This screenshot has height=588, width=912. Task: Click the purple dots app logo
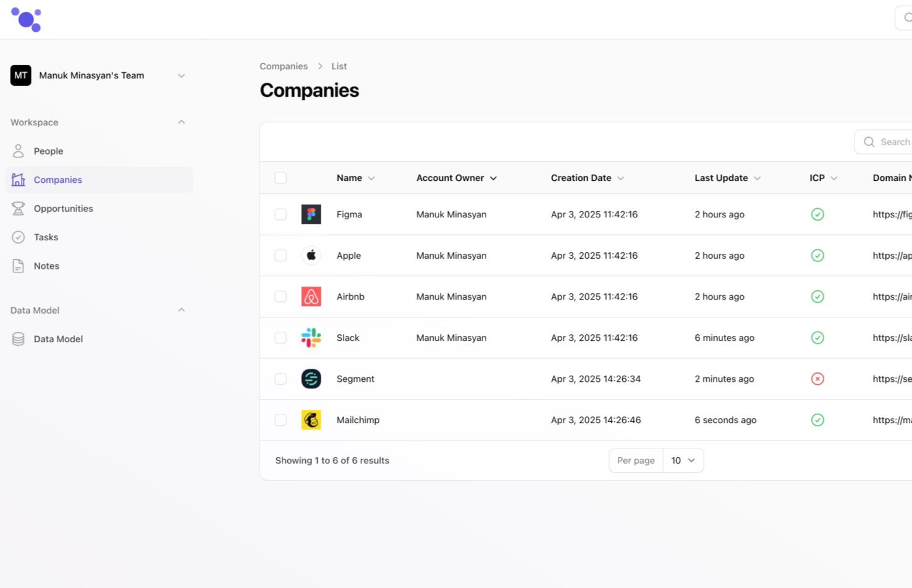point(26,20)
